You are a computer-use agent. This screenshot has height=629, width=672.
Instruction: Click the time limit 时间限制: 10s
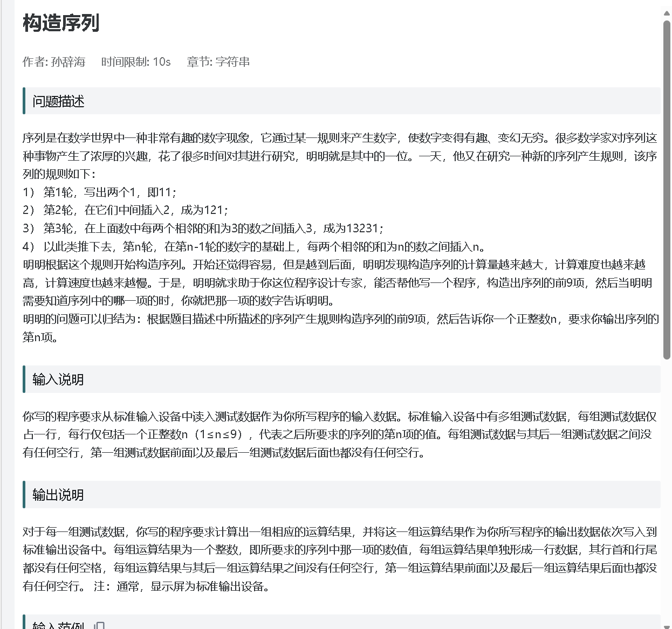pyautogui.click(x=136, y=62)
